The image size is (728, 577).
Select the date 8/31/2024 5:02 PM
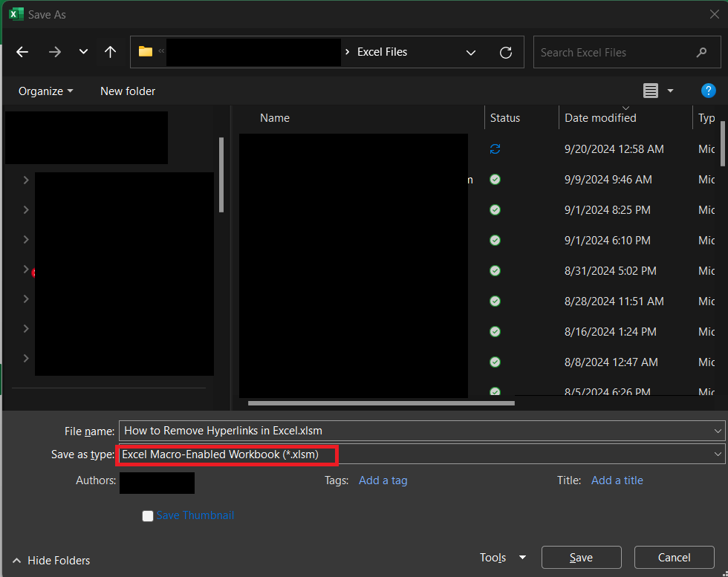pos(610,270)
